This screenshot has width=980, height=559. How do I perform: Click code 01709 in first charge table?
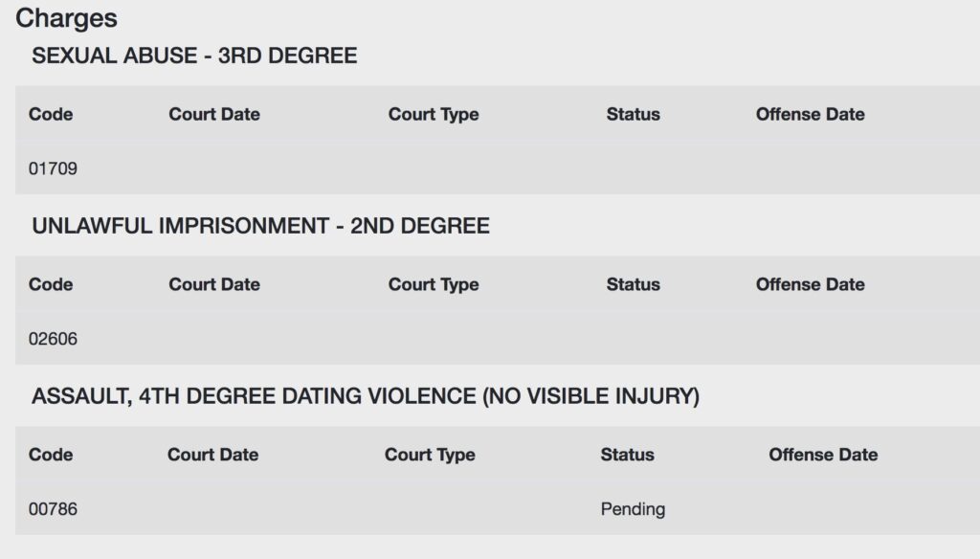coord(54,168)
